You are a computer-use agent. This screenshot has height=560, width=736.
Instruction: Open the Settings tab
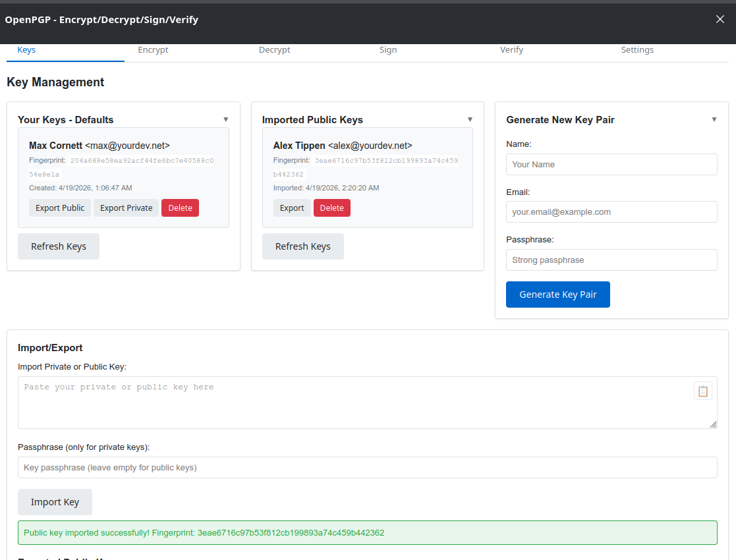click(637, 49)
